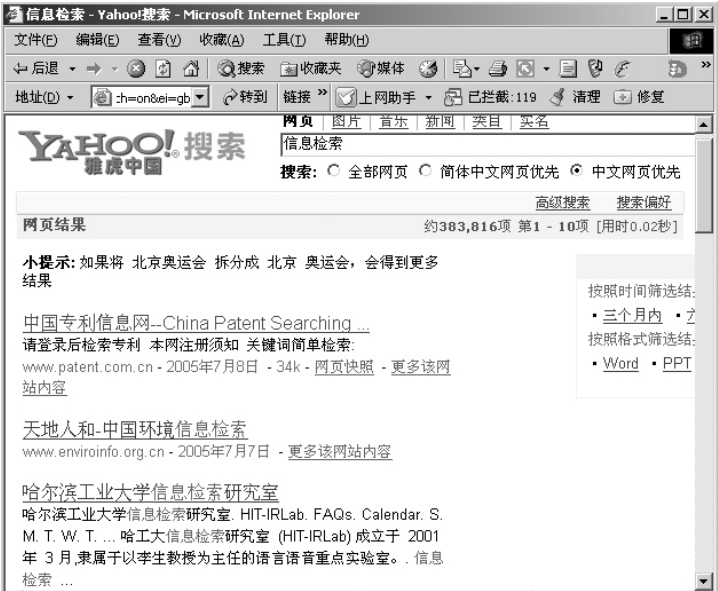
Task: Open the 上网助手 dropdown arrow
Action: (429, 98)
